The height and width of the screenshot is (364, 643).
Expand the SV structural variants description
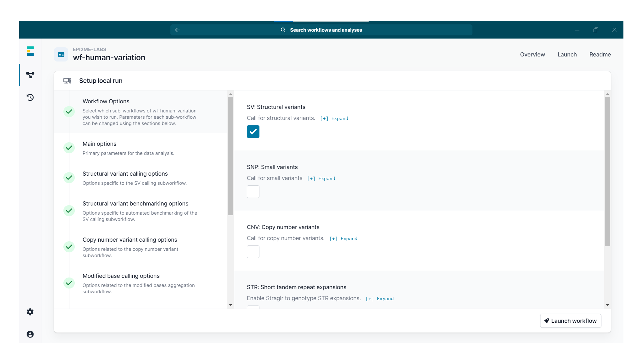tap(334, 119)
